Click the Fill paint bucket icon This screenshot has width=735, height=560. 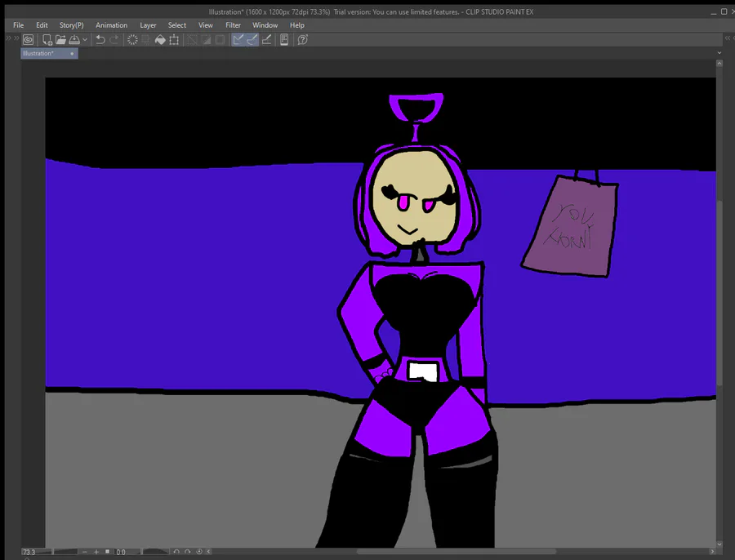pyautogui.click(x=160, y=40)
